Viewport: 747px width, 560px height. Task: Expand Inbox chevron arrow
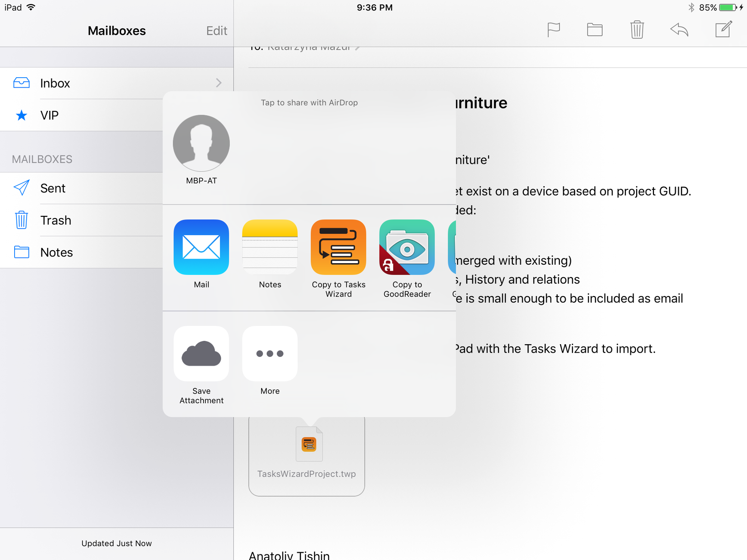coord(219,83)
